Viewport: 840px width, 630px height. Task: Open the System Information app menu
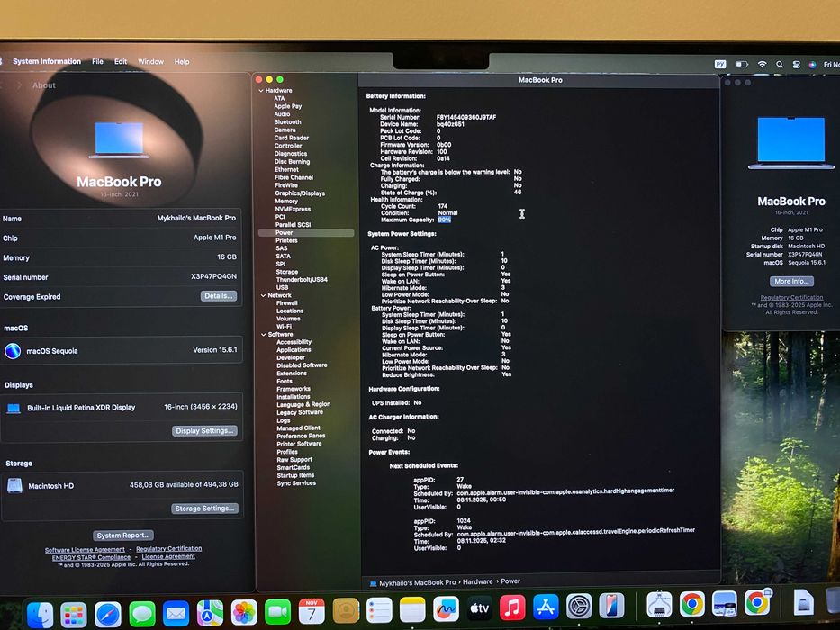pyautogui.click(x=47, y=61)
